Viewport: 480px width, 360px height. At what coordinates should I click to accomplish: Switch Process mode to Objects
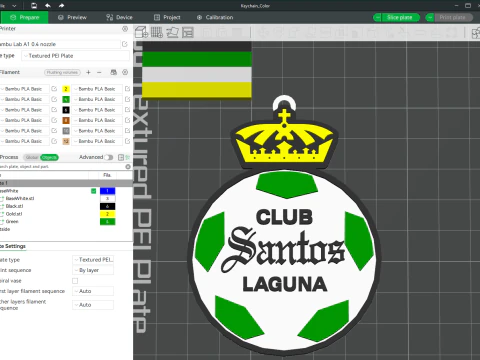click(x=49, y=157)
